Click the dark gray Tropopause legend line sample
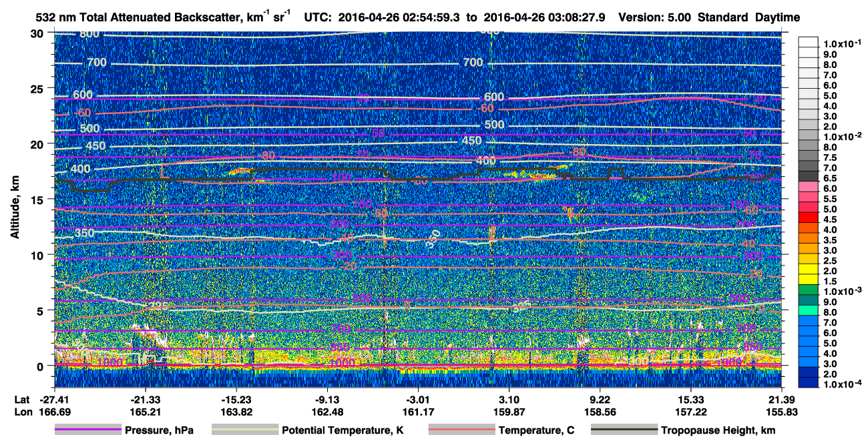Viewport: 868px width, 445px height. pos(624,430)
